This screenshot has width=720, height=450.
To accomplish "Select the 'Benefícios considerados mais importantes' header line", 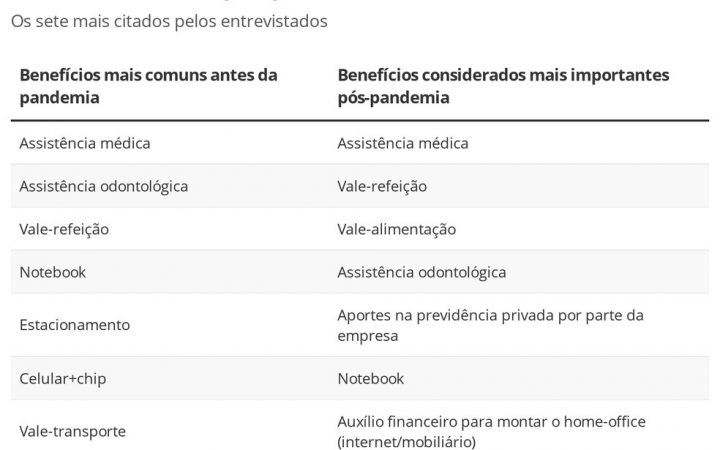I will coord(503,75).
